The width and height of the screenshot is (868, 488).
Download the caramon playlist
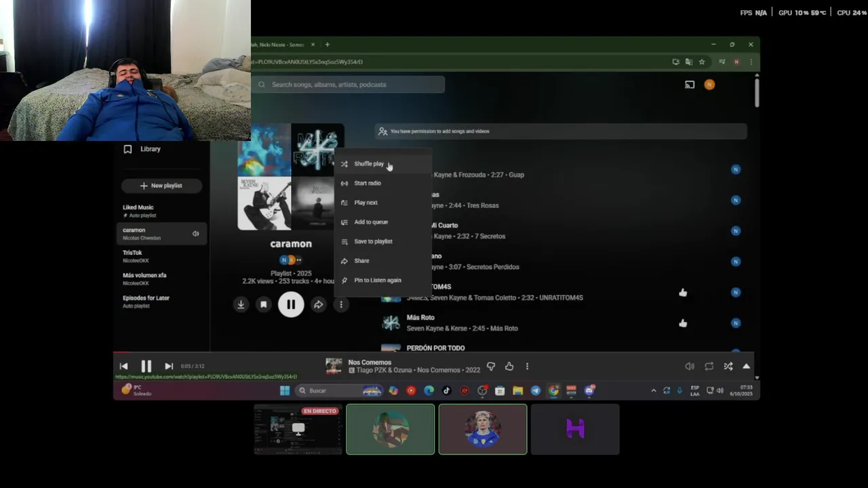tap(241, 304)
